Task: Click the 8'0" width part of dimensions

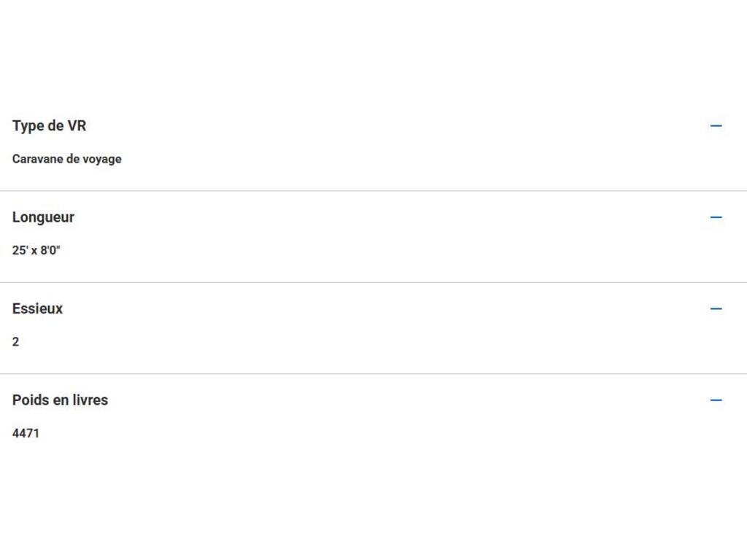Action: pyautogui.click(x=50, y=250)
